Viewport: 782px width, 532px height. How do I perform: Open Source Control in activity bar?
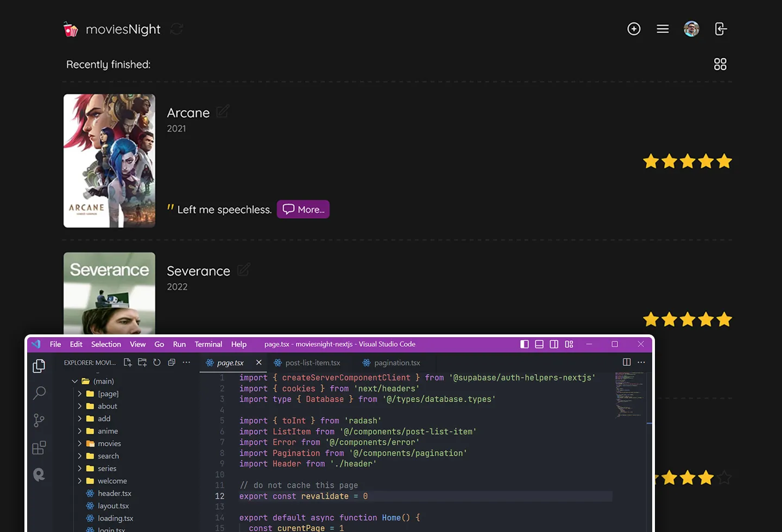(39, 420)
